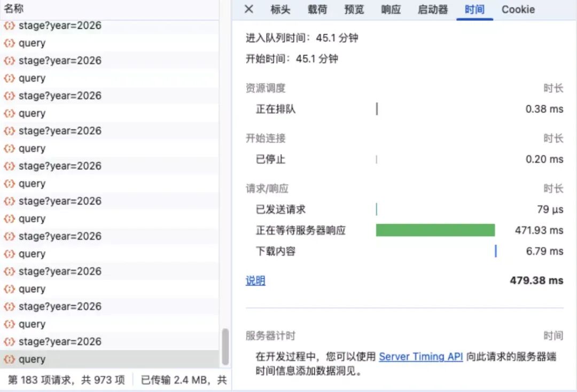
Task: Click the 进入队列时间: 45.1 分钟 text
Action: [x=302, y=38]
